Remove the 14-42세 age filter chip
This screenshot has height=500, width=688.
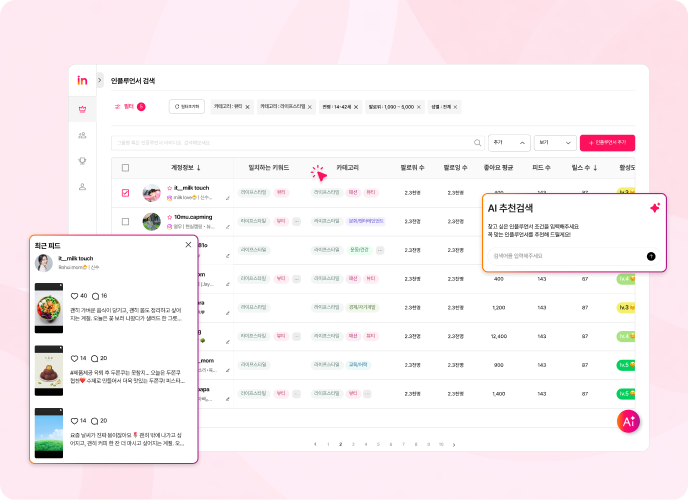pyautogui.click(x=356, y=107)
